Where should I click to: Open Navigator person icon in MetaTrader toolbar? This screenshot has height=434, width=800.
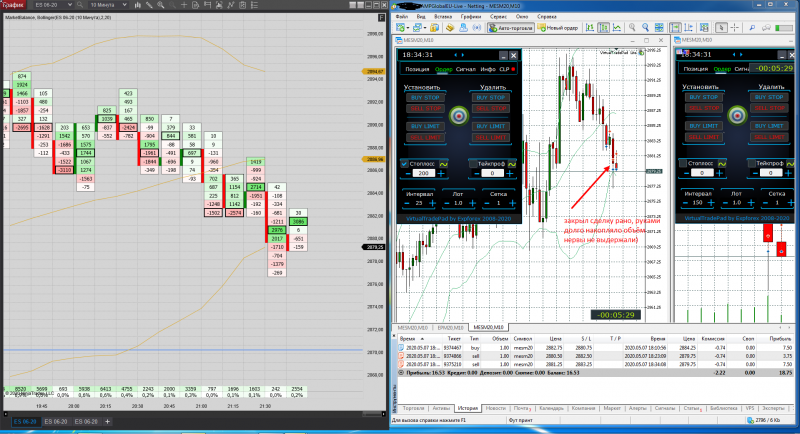click(463, 28)
